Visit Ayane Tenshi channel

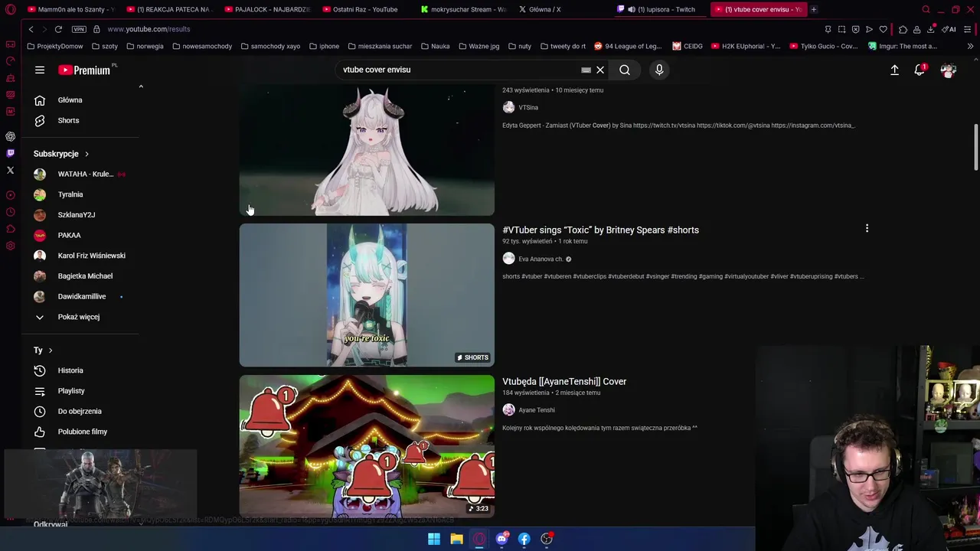tap(536, 410)
